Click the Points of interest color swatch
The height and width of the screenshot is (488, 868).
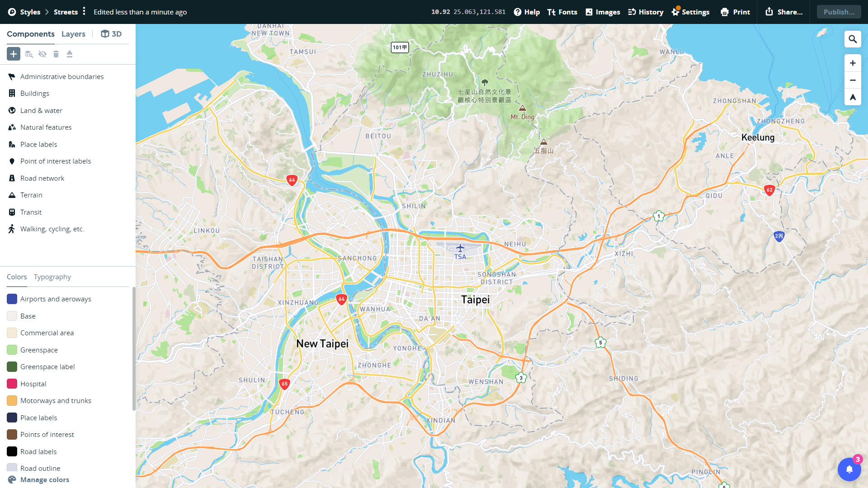click(12, 435)
